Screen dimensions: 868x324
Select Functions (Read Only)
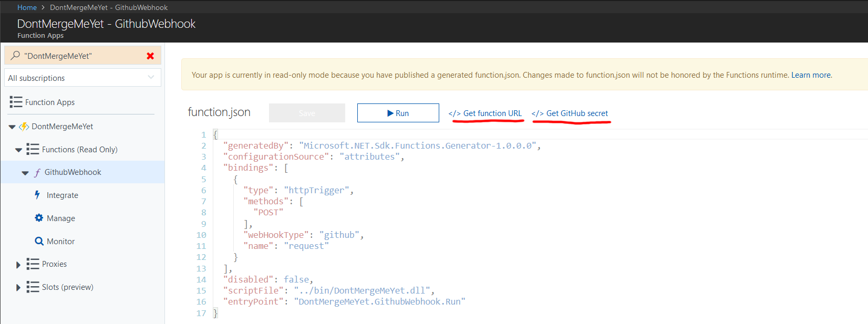pos(80,150)
